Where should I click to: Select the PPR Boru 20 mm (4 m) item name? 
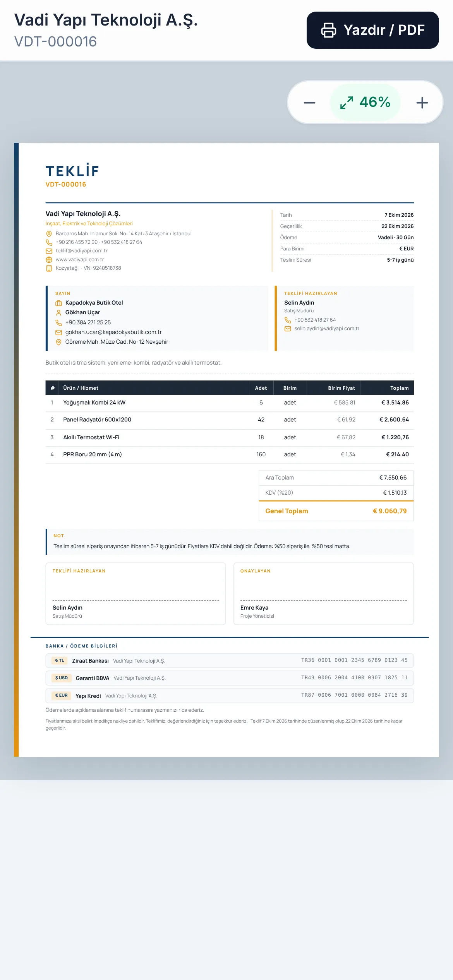(93, 454)
